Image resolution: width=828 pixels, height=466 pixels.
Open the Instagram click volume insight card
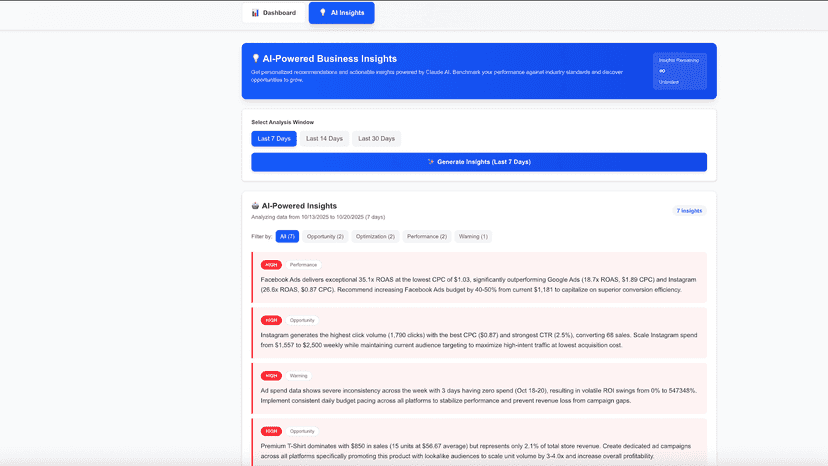tap(479, 333)
